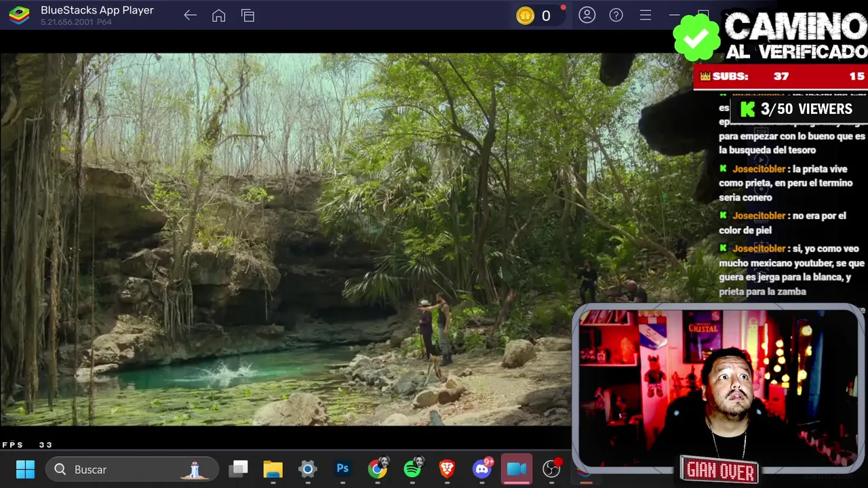Select the active video camera app on taskbar
Screen dimensions: 868x488
[x=517, y=469]
